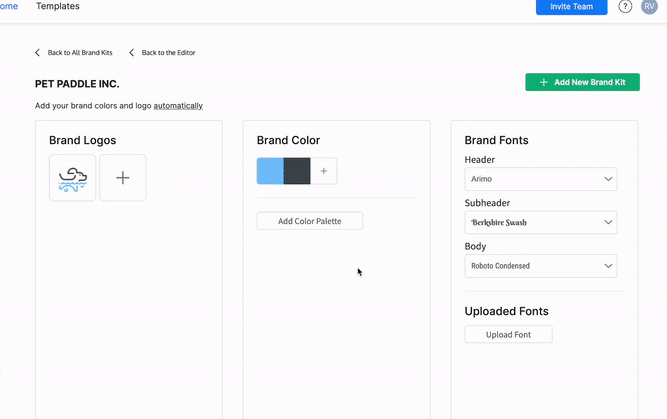This screenshot has height=419, width=667.
Task: Open the Header font dropdown showing Arimo
Action: pyautogui.click(x=540, y=179)
